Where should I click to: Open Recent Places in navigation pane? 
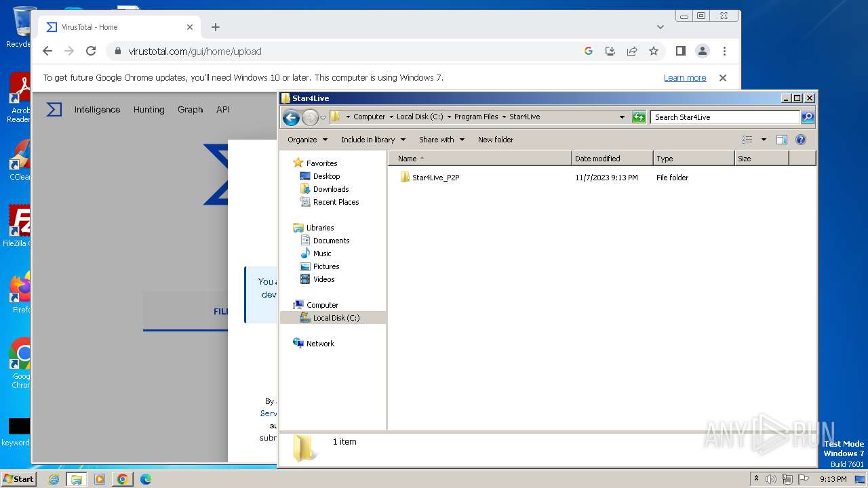pyautogui.click(x=336, y=202)
